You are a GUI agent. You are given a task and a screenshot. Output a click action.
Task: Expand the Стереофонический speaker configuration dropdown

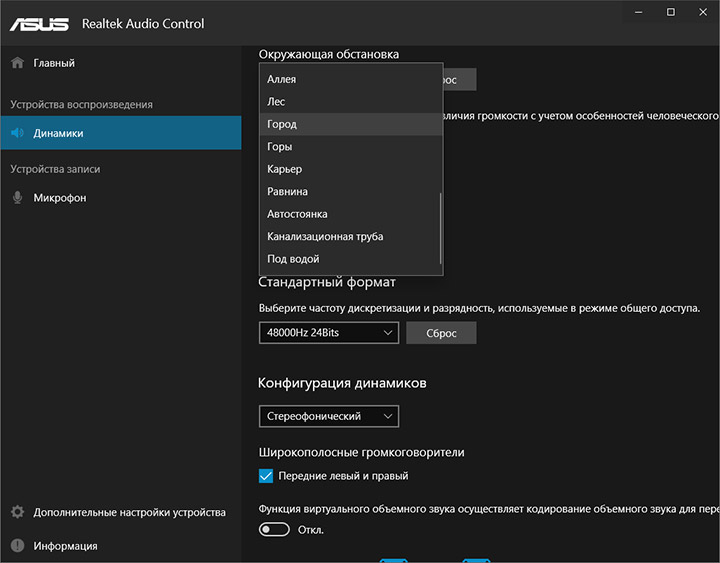[328, 416]
